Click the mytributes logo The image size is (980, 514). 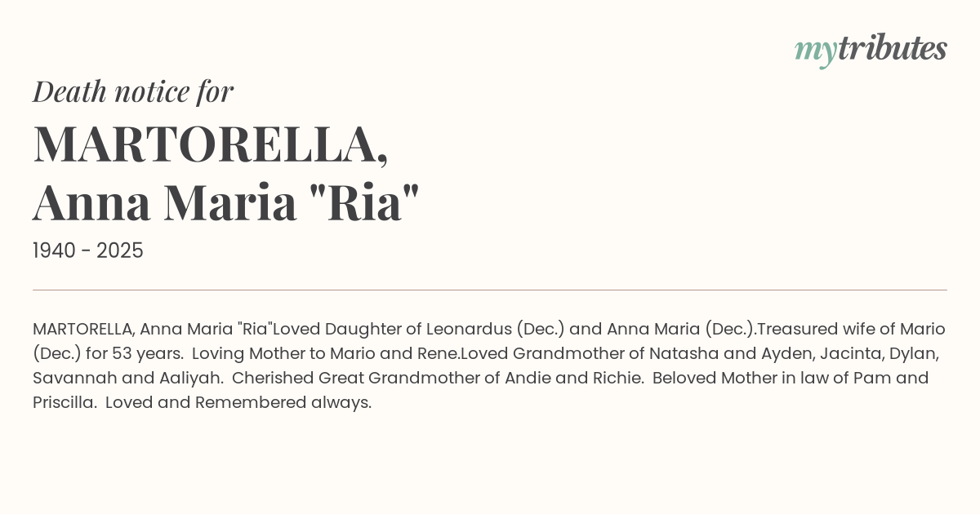(x=870, y=50)
